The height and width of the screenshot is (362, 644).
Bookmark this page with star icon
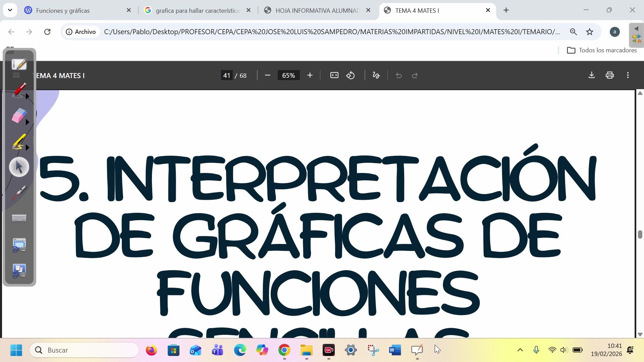[x=590, y=32]
